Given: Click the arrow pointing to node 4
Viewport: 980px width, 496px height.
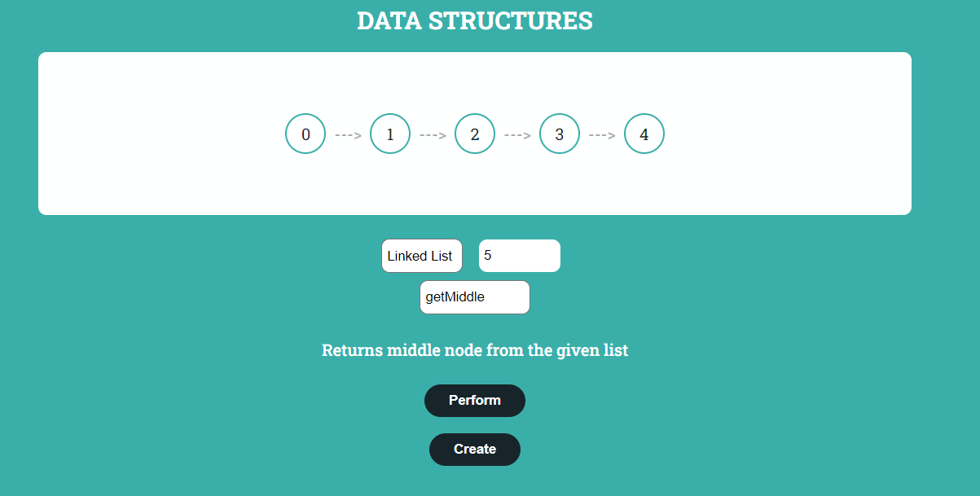Looking at the screenshot, I should pos(602,134).
